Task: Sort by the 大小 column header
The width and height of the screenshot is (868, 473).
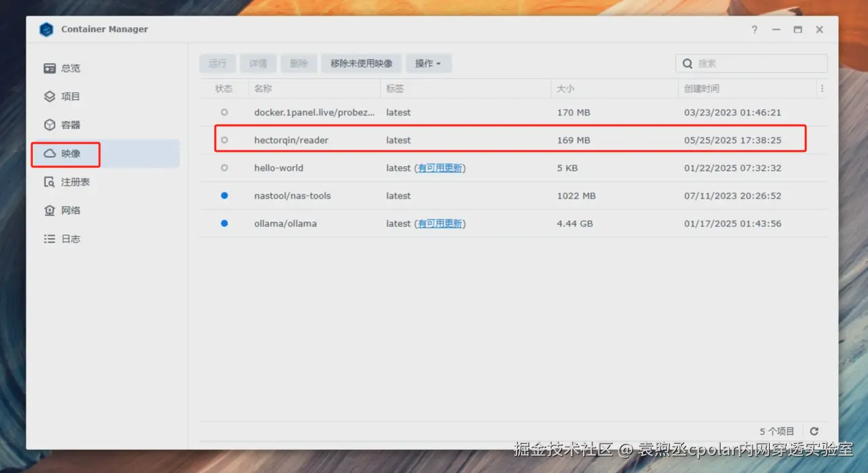Action: coord(615,89)
